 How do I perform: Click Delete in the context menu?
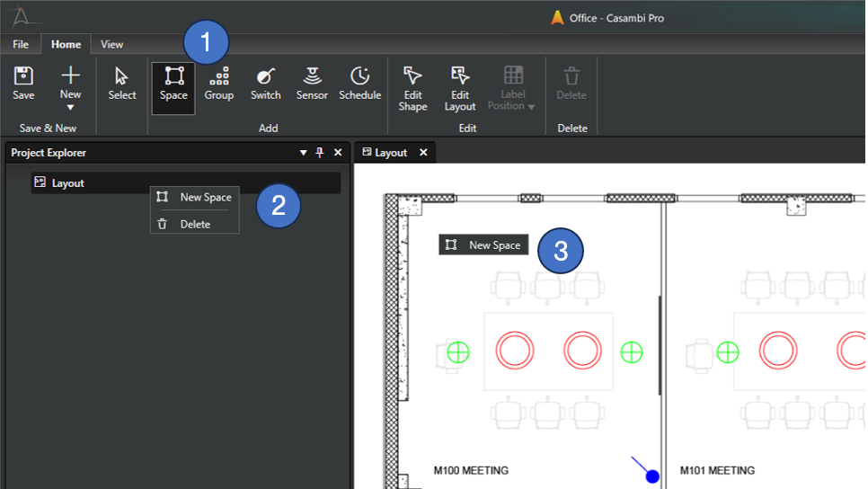tap(195, 224)
